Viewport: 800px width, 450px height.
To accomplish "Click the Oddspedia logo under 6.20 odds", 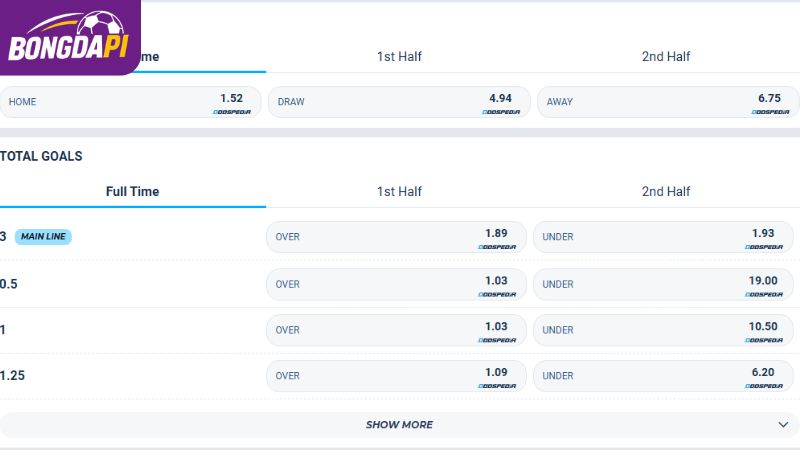I will click(x=764, y=386).
